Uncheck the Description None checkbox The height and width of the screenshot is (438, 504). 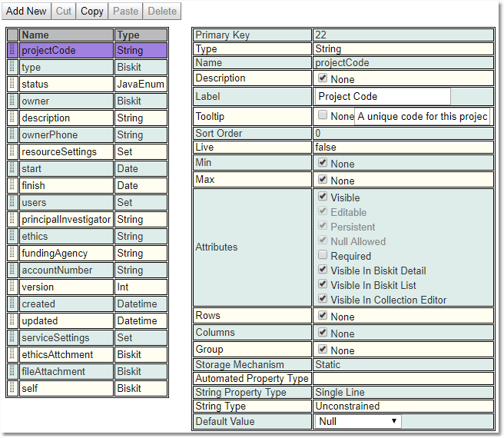323,78
